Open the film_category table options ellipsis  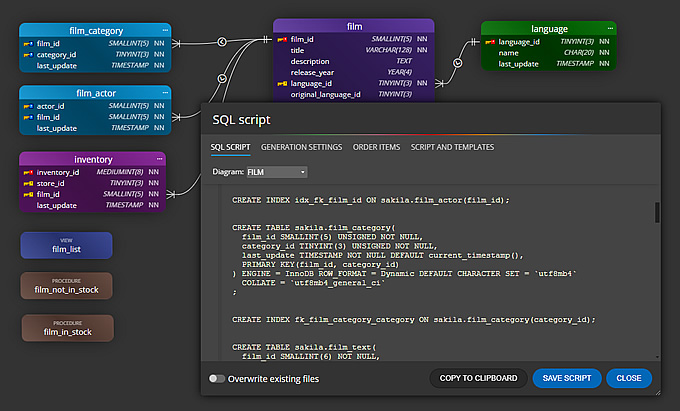pyautogui.click(x=164, y=31)
